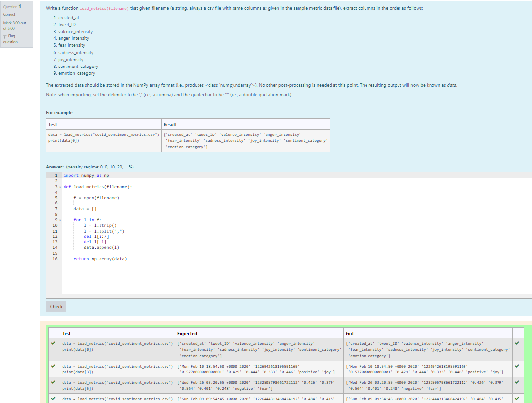Click the green tick left of print(data[0]) result

tap(53, 343)
